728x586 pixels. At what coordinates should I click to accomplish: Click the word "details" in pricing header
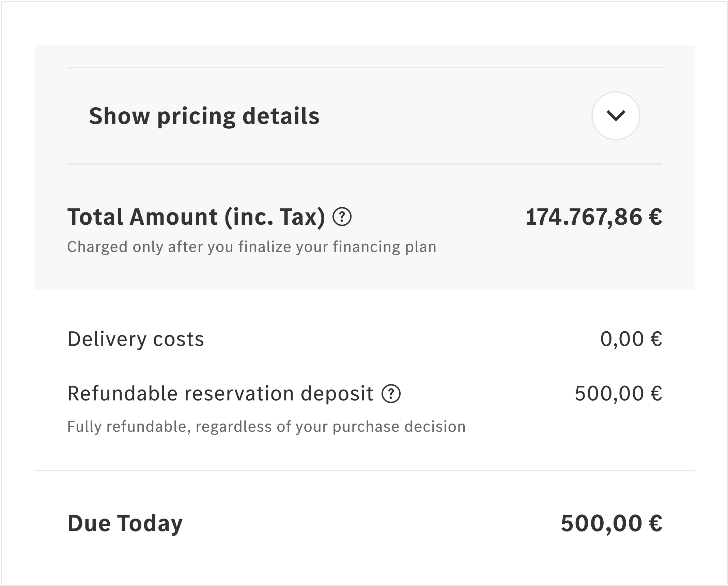coord(281,116)
